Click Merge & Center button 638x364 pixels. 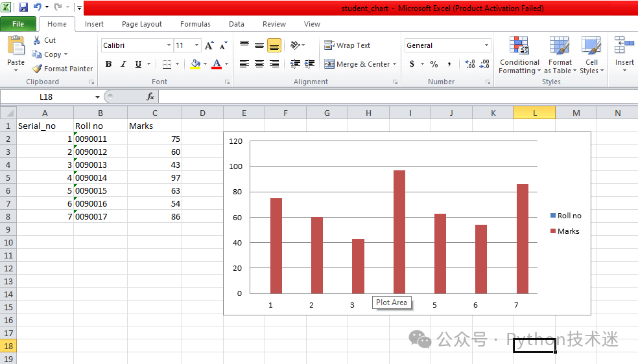[x=357, y=64]
